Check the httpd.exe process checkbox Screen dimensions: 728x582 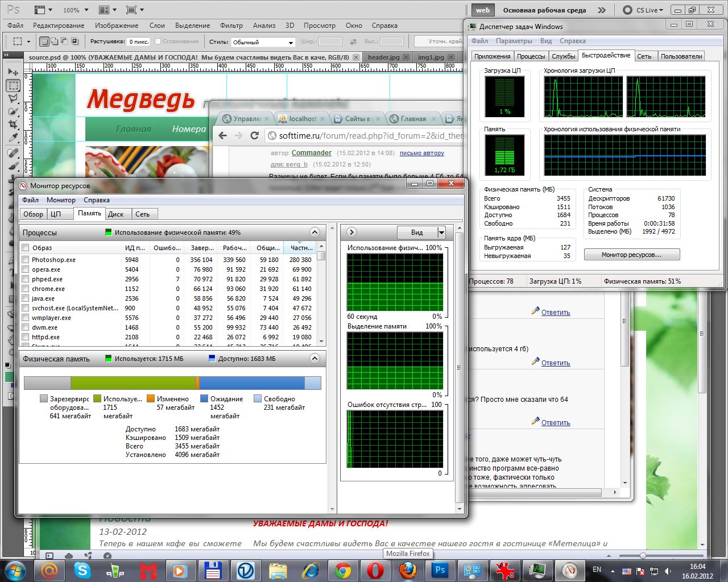coord(25,337)
